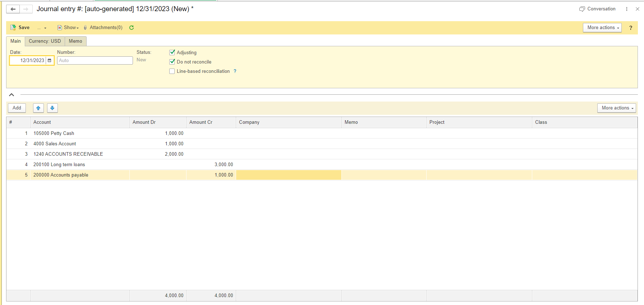Screen dimensions: 644x305
Task: Click the 2,000.00 debit amount cell
Action: (158, 154)
